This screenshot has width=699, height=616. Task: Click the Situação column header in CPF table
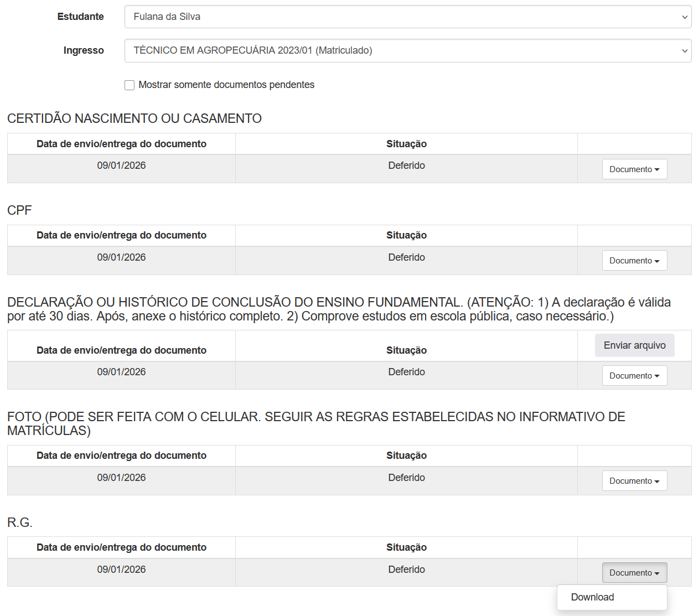(x=407, y=235)
